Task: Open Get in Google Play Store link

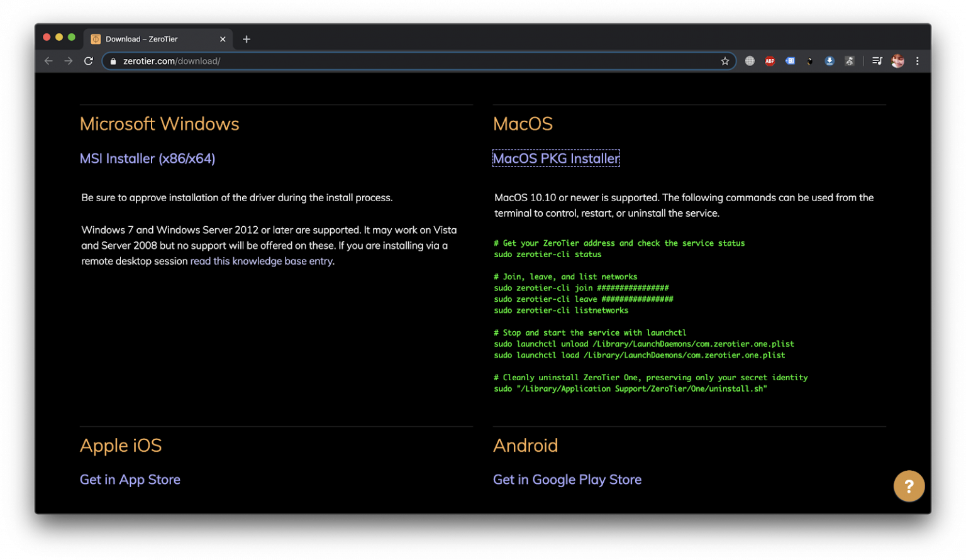Action: point(567,480)
